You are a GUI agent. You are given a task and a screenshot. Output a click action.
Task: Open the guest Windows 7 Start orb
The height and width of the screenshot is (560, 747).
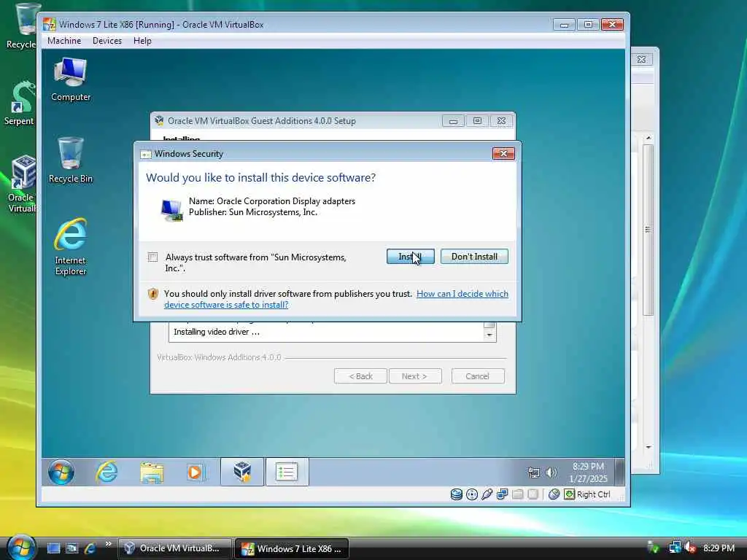click(61, 472)
